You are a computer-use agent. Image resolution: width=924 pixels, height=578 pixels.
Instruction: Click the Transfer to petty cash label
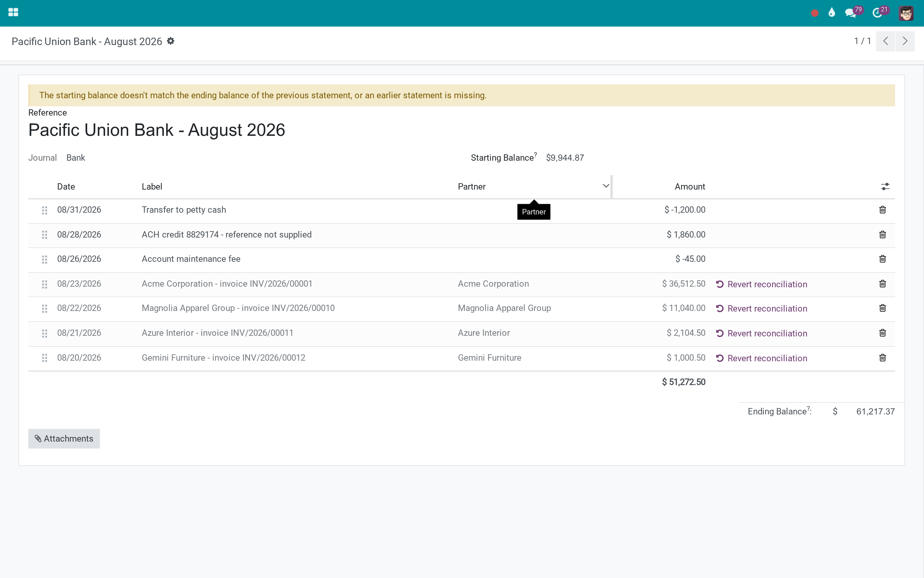(184, 210)
